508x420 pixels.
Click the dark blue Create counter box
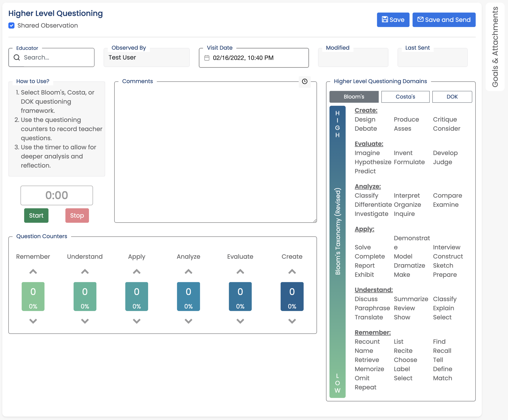click(292, 296)
